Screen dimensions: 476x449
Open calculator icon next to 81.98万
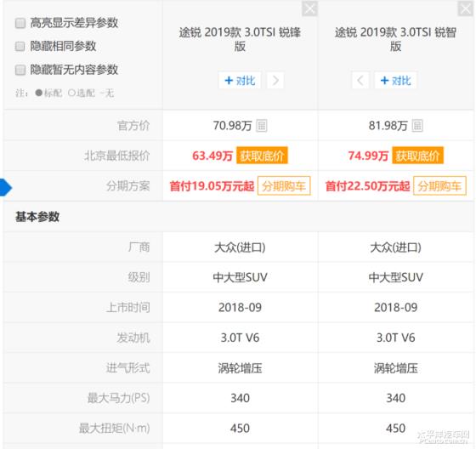tap(417, 126)
